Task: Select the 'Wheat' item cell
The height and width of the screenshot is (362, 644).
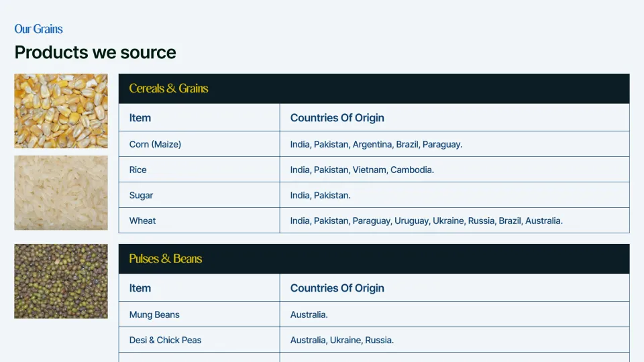Action: 142,221
